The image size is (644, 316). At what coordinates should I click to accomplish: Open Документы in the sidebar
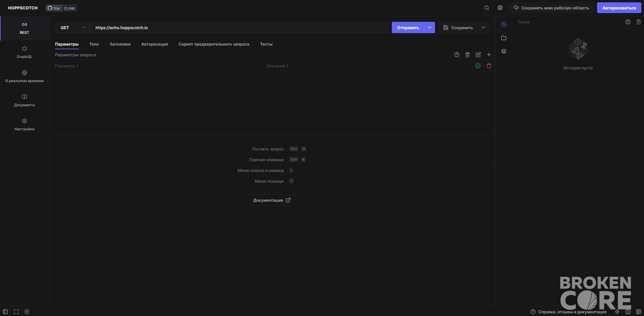click(x=24, y=101)
